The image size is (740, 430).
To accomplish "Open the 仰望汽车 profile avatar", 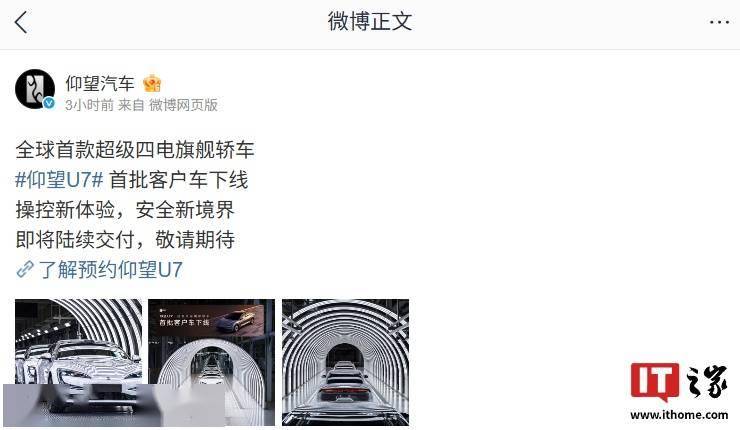I will click(35, 89).
